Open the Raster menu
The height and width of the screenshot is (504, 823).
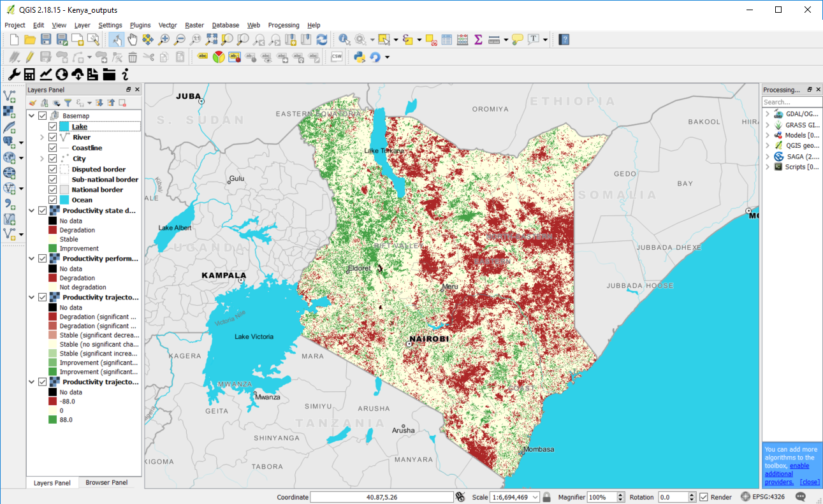(x=194, y=25)
